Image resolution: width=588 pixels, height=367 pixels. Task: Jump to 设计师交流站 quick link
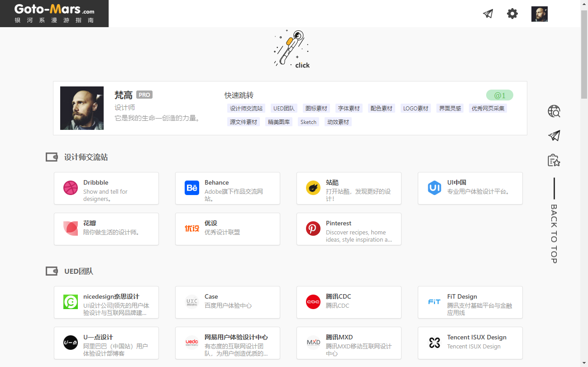click(246, 109)
